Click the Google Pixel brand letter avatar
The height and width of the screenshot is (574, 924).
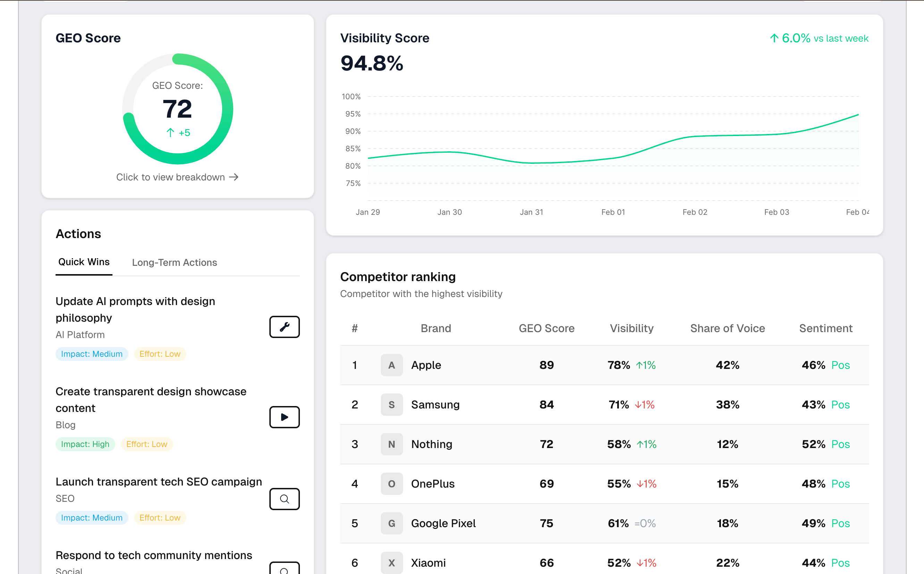[x=392, y=523]
